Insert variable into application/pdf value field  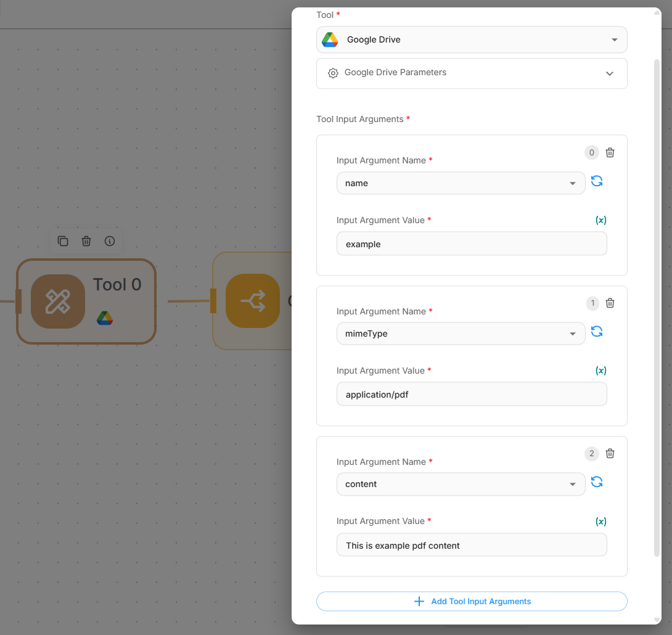(600, 371)
